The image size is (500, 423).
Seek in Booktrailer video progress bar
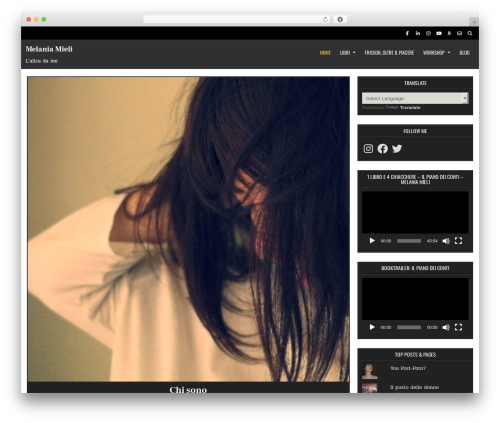[409, 327]
